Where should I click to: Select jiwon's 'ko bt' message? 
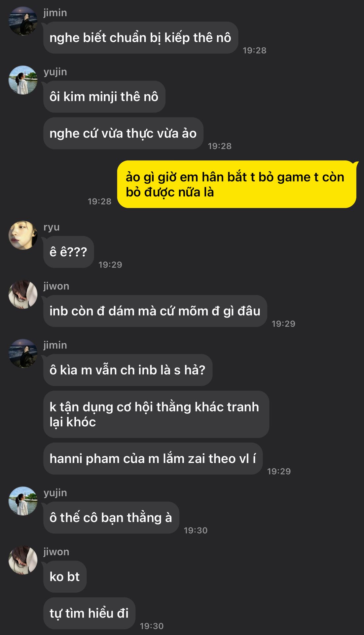pyautogui.click(x=65, y=576)
